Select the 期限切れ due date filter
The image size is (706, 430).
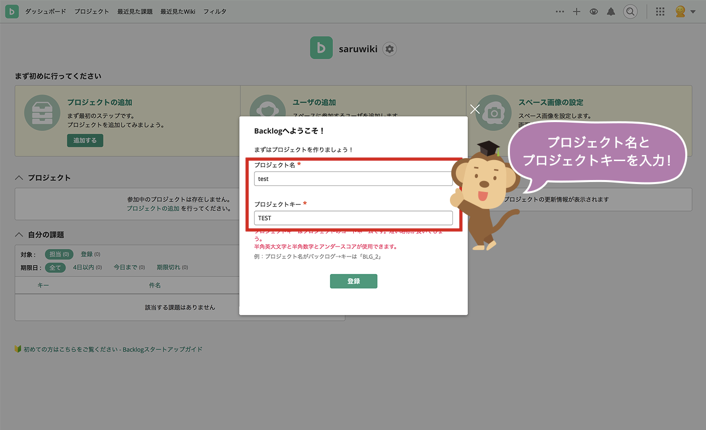pyautogui.click(x=172, y=267)
